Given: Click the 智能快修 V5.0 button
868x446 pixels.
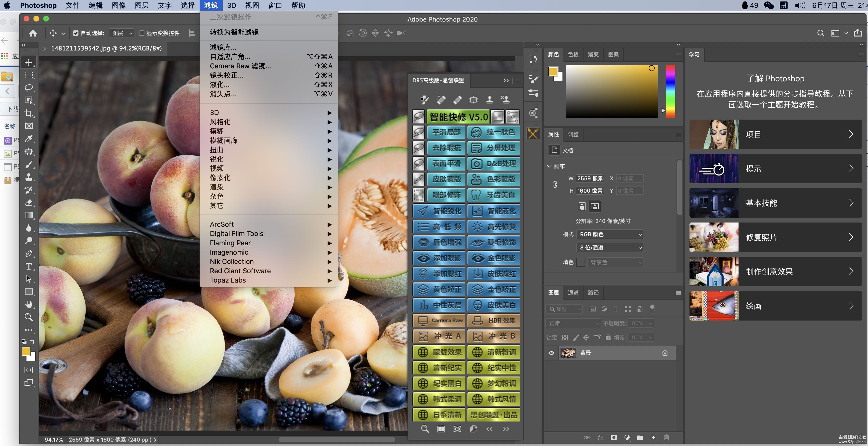Looking at the screenshot, I should (x=458, y=117).
